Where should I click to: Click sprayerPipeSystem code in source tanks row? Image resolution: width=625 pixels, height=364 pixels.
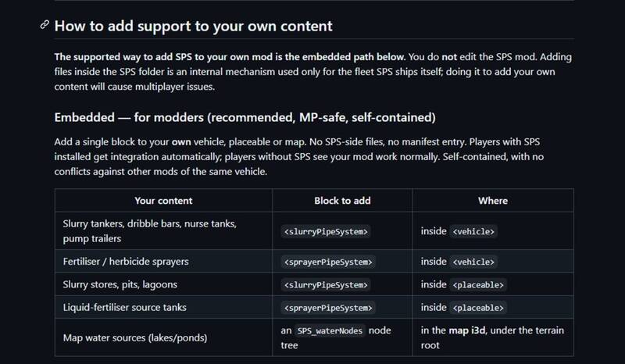pyautogui.click(x=327, y=308)
